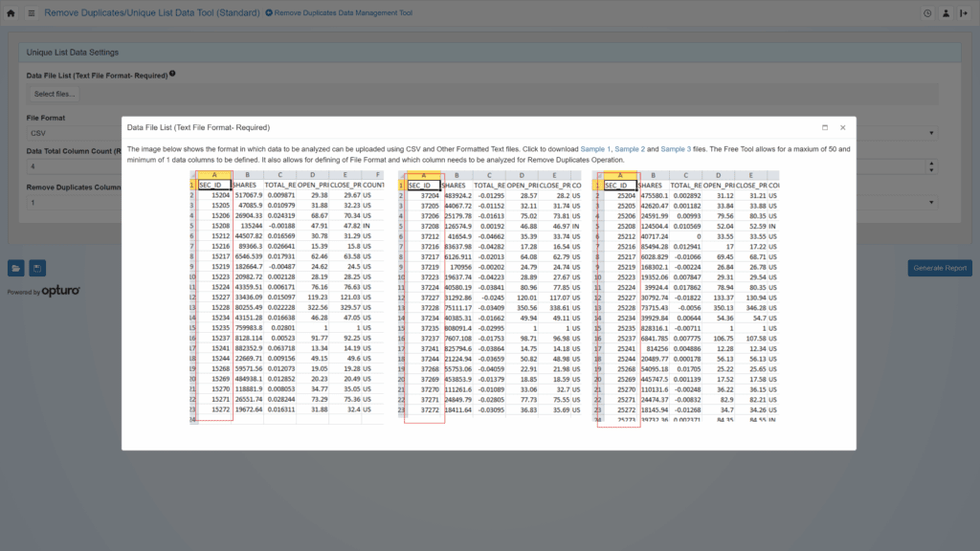Click the logout icon at top right
Viewport: 980px width, 551px height.
click(x=964, y=13)
